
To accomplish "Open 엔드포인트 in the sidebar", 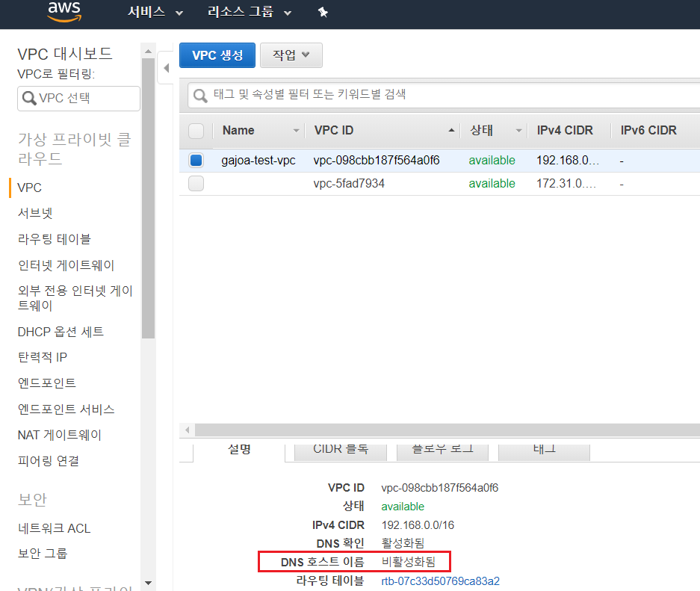I will click(47, 383).
